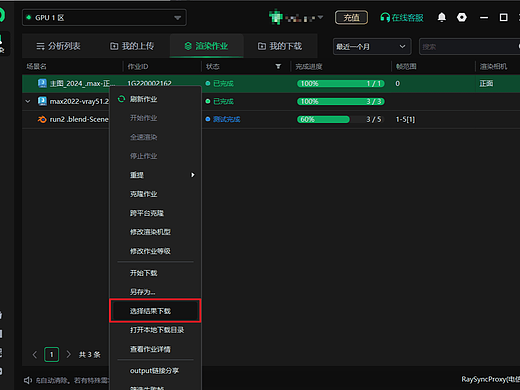The image size is (520, 390).
Task: Click the 60% progress bar showing 3 / 5
Action: (341, 119)
